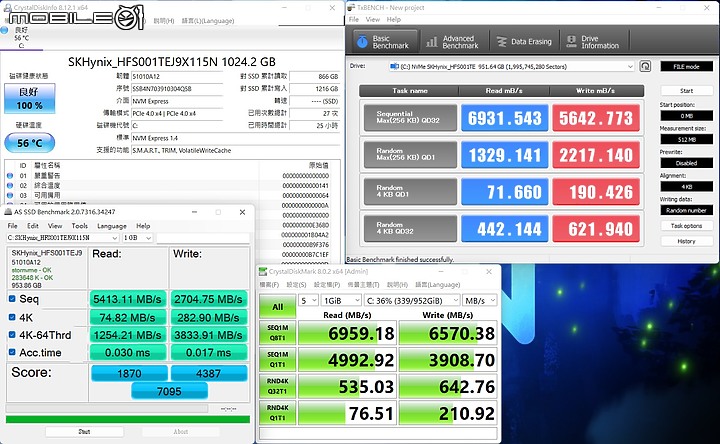Viewport: 720px width, 444px height.
Task: Click the 6931.543 sequential read result
Action: tap(504, 118)
